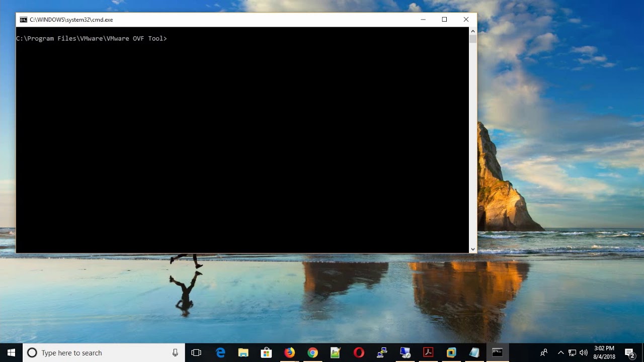This screenshot has width=644, height=362.
Task: Click the cmd scrollbar down arrow
Action: click(473, 249)
